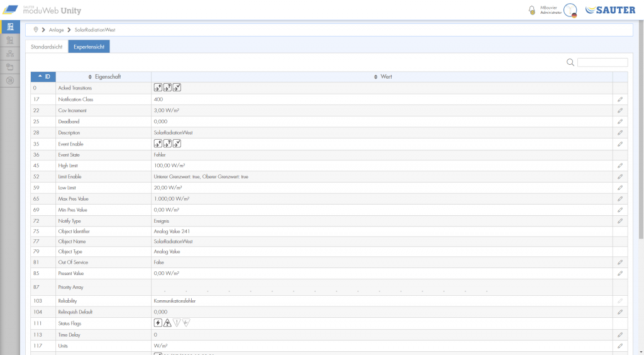Switch to the Standardsicht tab
The image size is (644, 355).
(47, 47)
